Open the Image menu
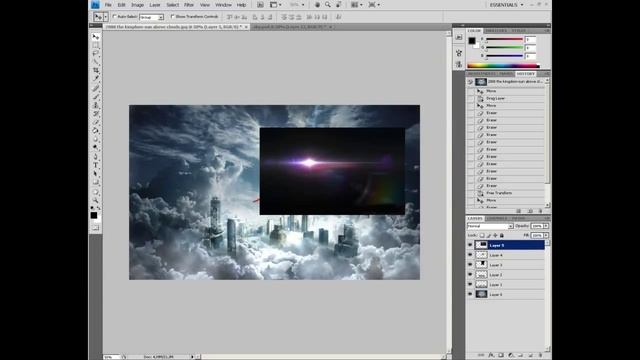640x360 pixels. (x=137, y=5)
